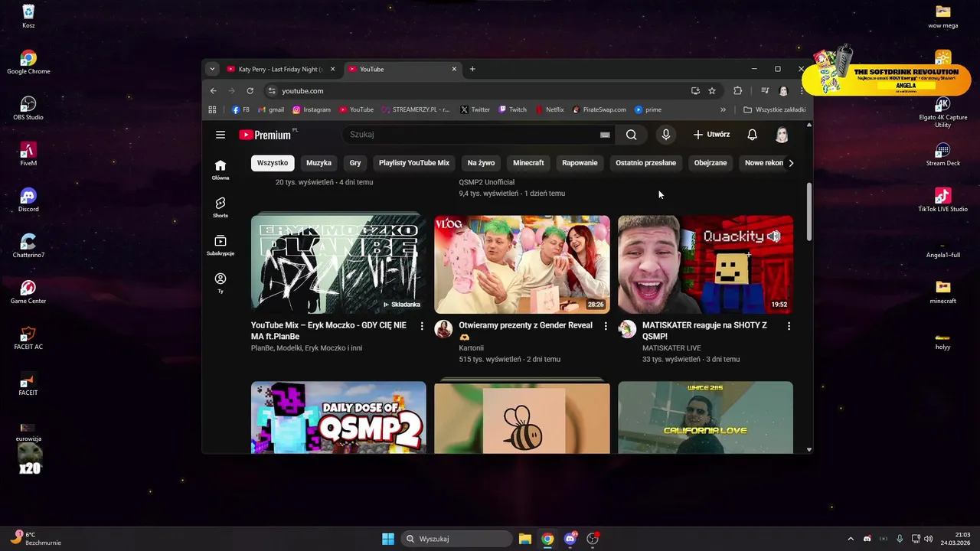Screen dimensions: 980x551
Task: Open the Twitch bookmark
Action: [512, 109]
